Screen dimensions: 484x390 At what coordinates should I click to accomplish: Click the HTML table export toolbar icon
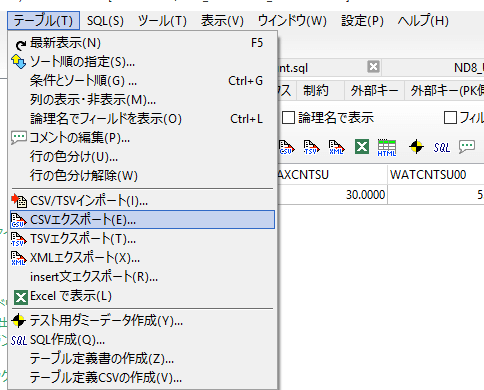tap(387, 147)
